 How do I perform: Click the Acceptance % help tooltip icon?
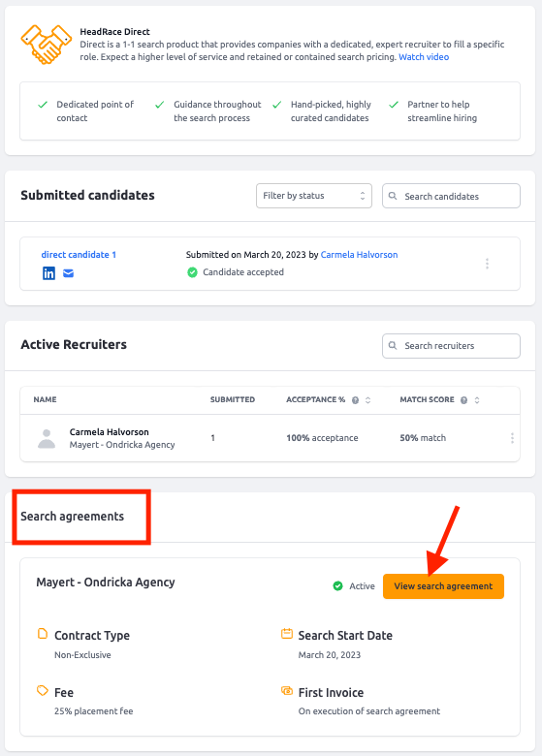pos(356,400)
